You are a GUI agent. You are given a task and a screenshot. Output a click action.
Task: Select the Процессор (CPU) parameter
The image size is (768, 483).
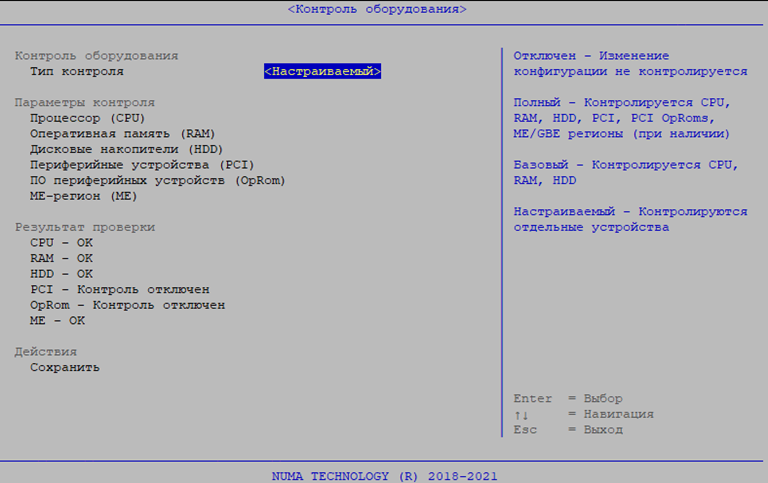point(87,118)
